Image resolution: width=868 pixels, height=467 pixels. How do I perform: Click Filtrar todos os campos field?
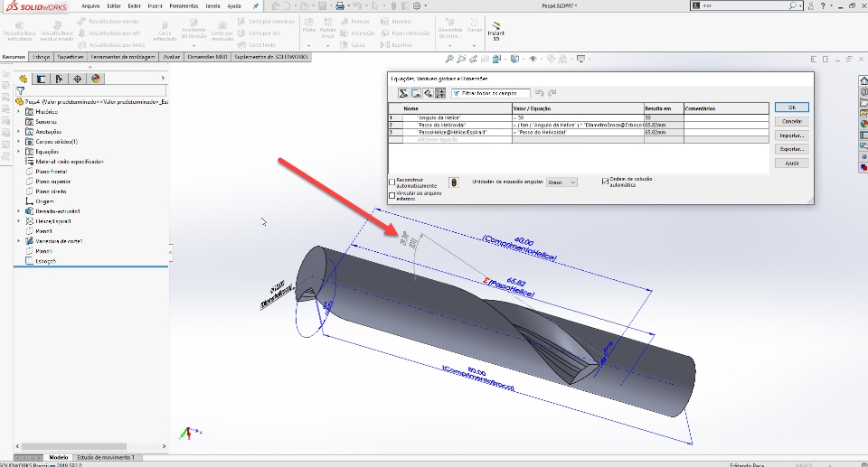pyautogui.click(x=490, y=93)
